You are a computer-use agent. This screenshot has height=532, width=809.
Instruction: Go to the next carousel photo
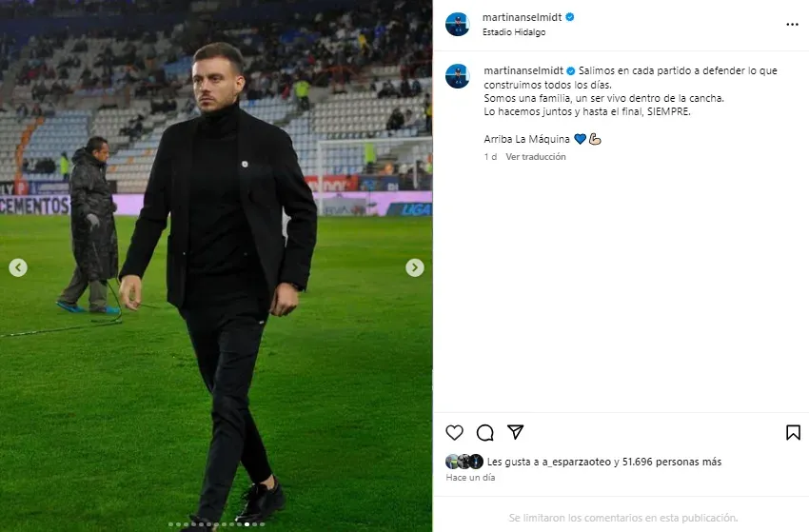tap(415, 268)
